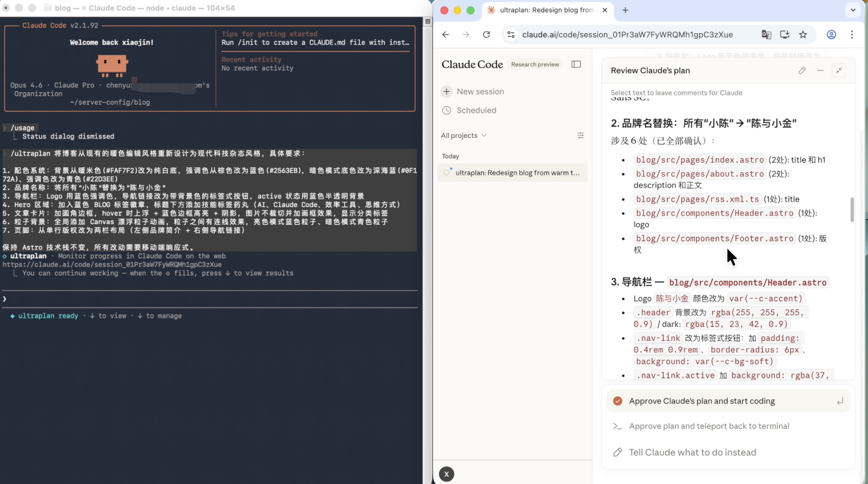Open a new browser tab
868x484 pixels.
point(625,10)
